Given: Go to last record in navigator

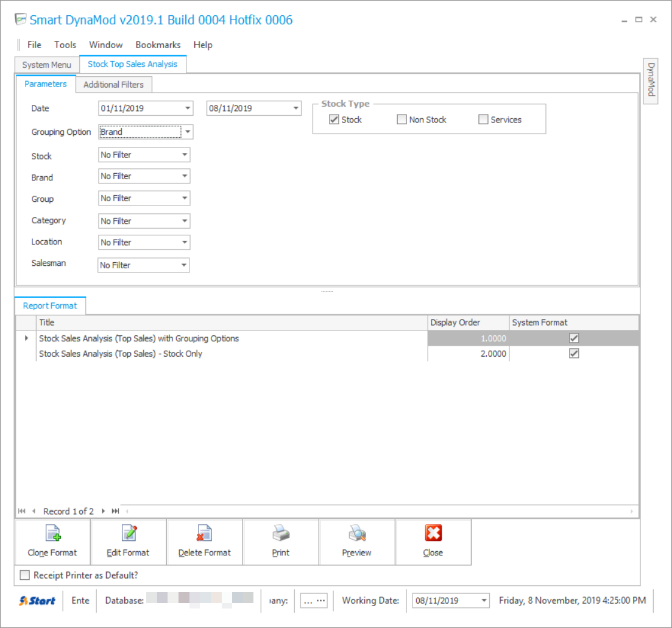Looking at the screenshot, I should tap(115, 511).
